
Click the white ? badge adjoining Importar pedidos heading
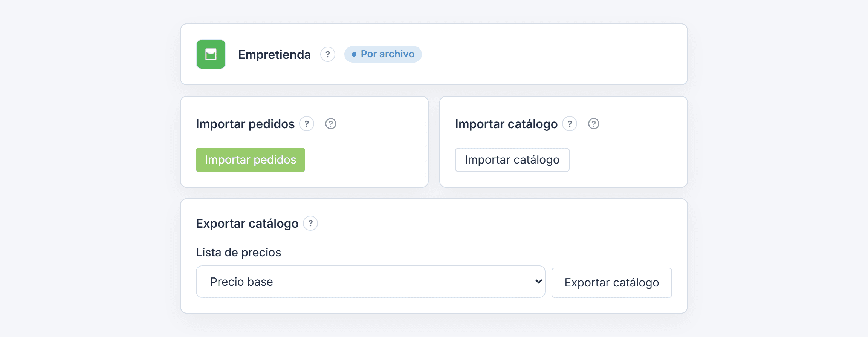click(x=307, y=124)
